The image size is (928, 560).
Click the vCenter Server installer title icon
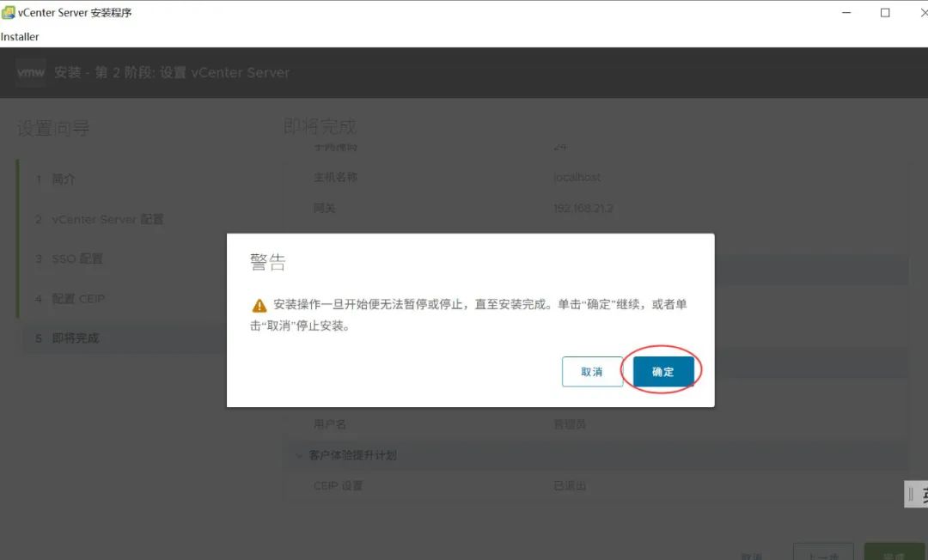click(x=9, y=12)
